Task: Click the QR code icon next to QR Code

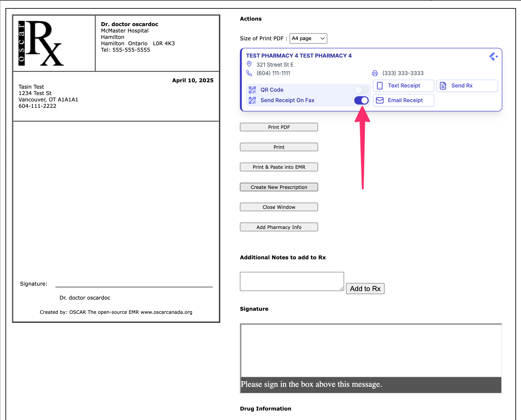Action: [252, 90]
